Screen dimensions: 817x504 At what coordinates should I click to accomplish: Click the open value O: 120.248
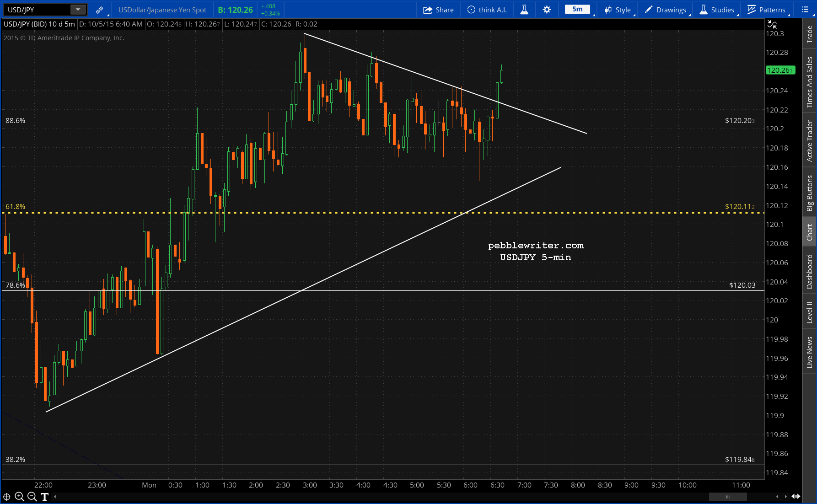[164, 24]
